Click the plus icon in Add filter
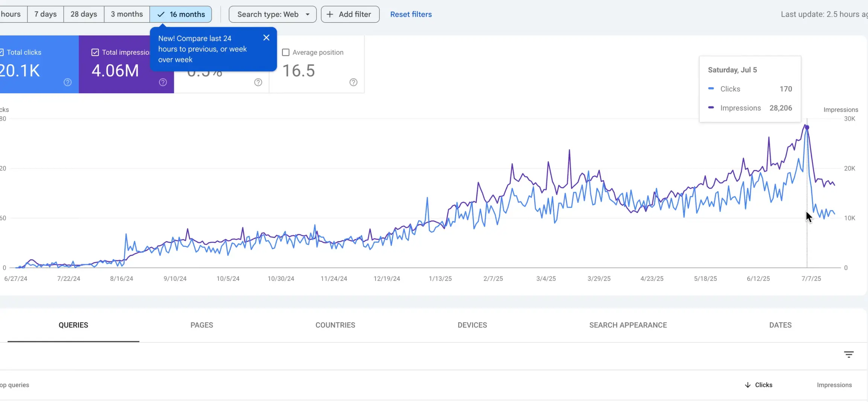868x402 pixels. point(330,14)
